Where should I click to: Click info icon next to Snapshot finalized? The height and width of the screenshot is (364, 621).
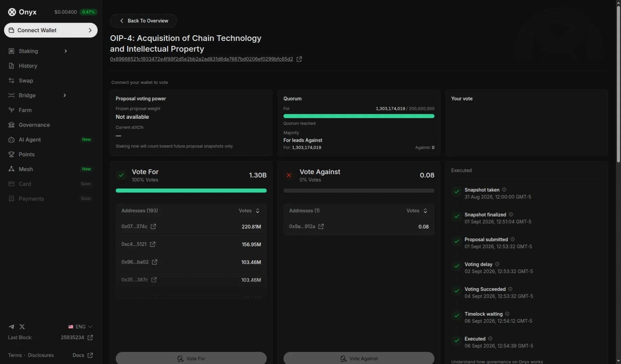[x=511, y=214]
